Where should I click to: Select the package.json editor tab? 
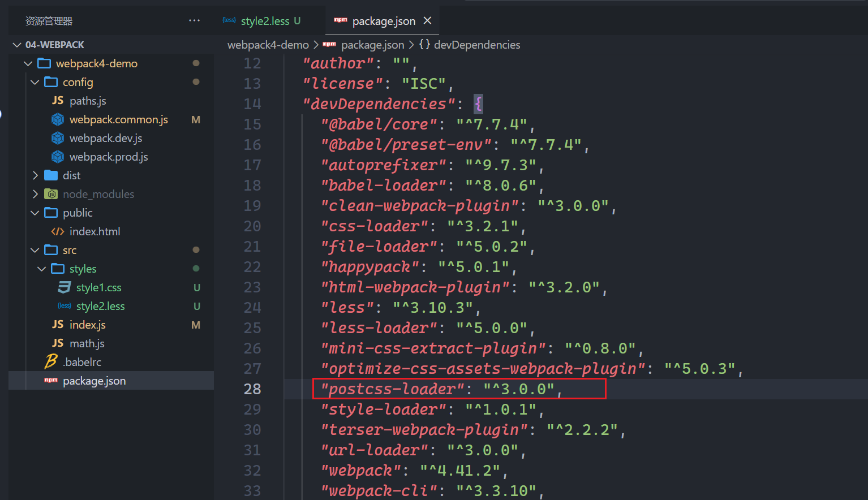(x=383, y=21)
